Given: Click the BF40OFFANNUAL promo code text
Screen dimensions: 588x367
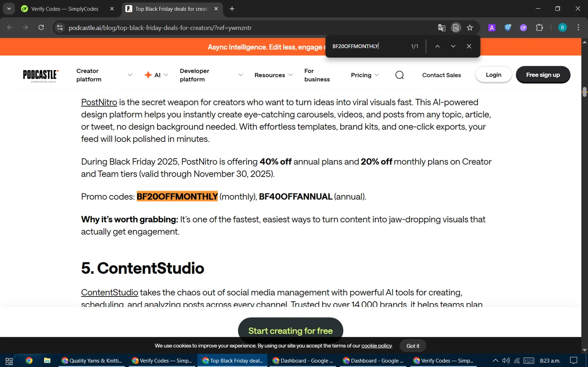Looking at the screenshot, I should click(x=296, y=196).
